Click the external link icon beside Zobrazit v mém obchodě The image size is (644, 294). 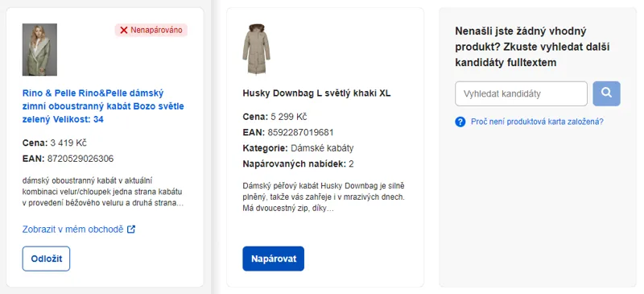(131, 229)
